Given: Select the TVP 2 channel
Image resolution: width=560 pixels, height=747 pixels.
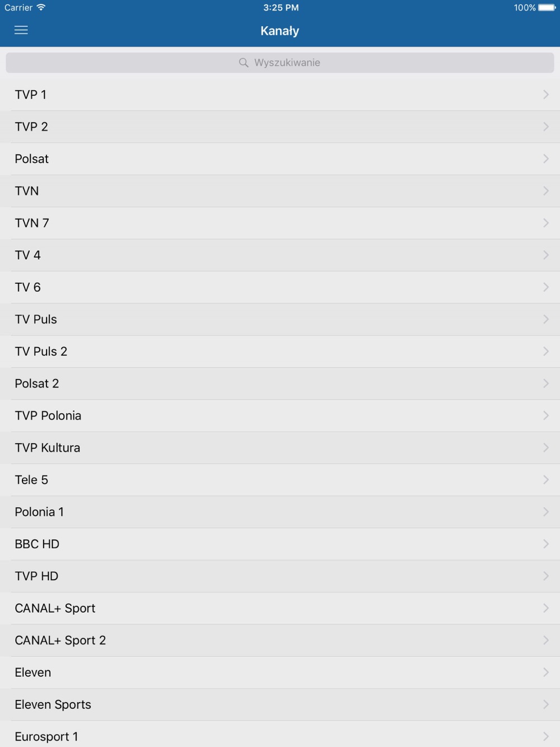Looking at the screenshot, I should coord(280,127).
